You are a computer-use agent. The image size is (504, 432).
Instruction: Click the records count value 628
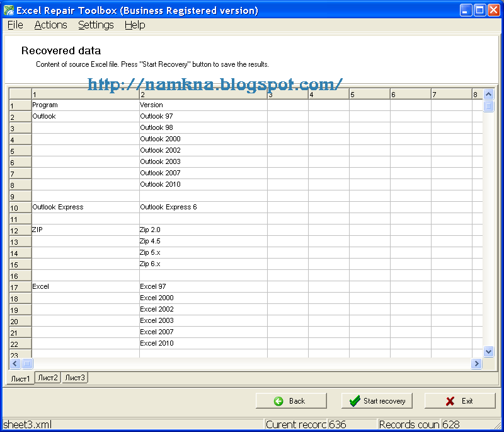coord(450,424)
